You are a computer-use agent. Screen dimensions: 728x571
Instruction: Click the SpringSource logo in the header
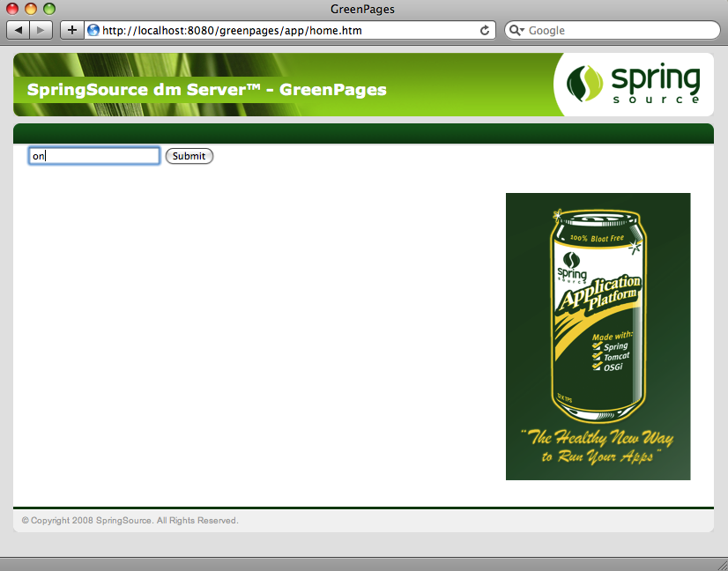coord(634,84)
